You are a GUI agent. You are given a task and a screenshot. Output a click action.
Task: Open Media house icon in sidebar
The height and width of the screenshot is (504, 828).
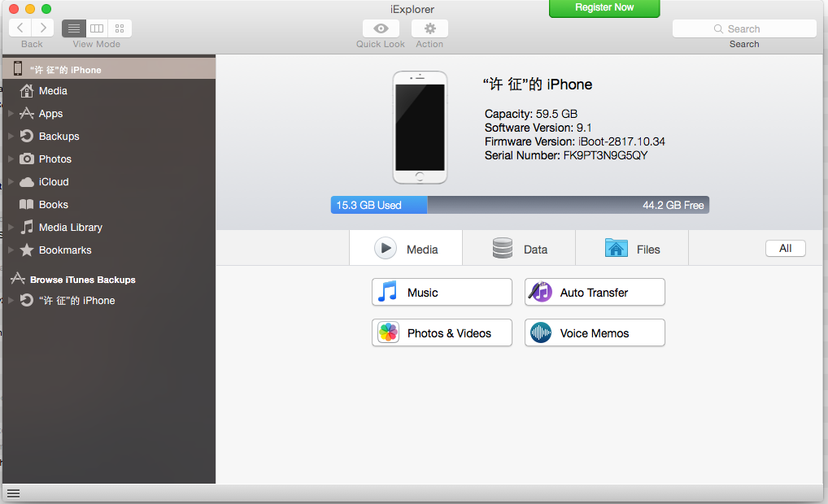26,91
